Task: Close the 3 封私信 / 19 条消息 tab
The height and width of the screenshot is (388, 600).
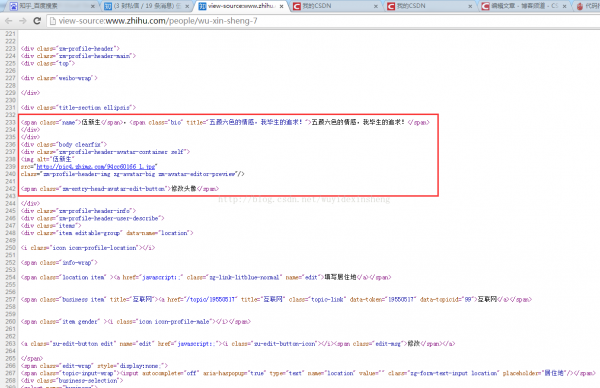Action: click(187, 7)
